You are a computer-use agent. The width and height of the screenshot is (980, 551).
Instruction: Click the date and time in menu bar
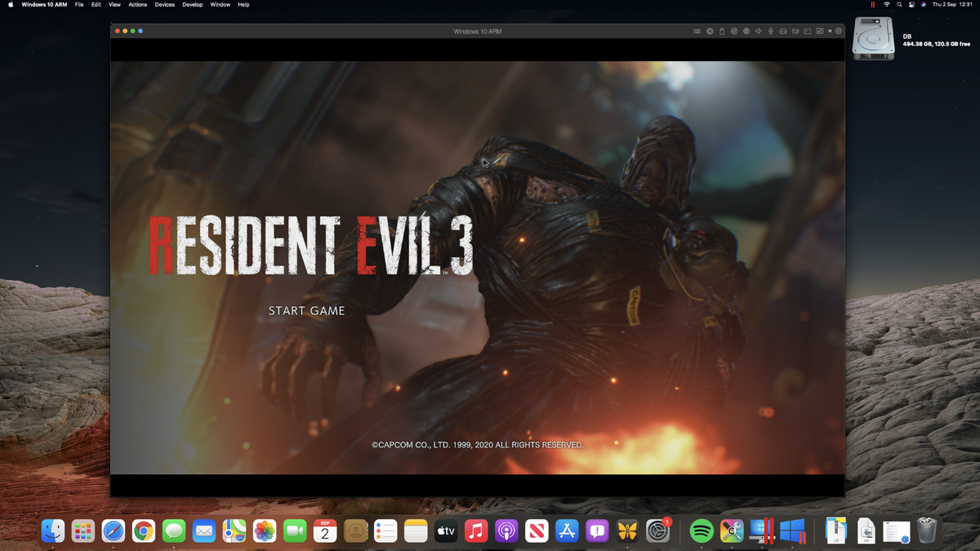pyautogui.click(x=952, y=4)
